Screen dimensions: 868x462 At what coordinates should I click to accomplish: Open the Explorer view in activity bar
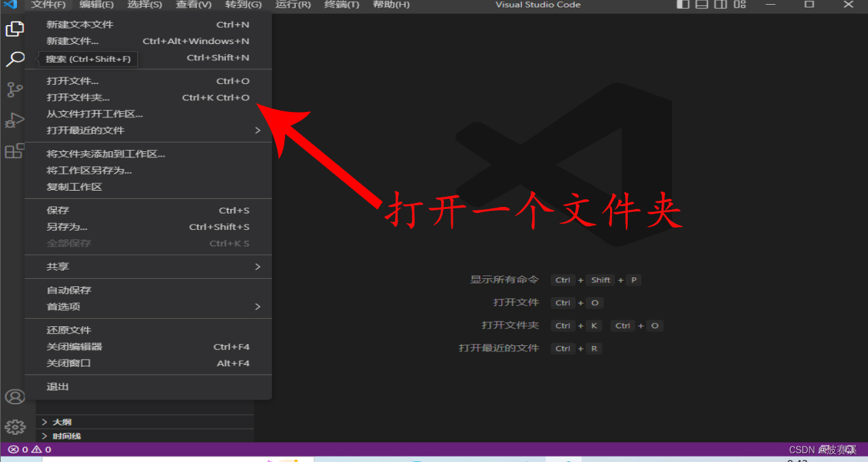point(15,29)
